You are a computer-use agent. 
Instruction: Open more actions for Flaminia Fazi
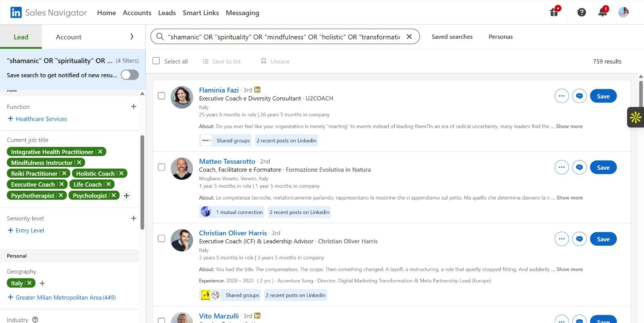(561, 96)
